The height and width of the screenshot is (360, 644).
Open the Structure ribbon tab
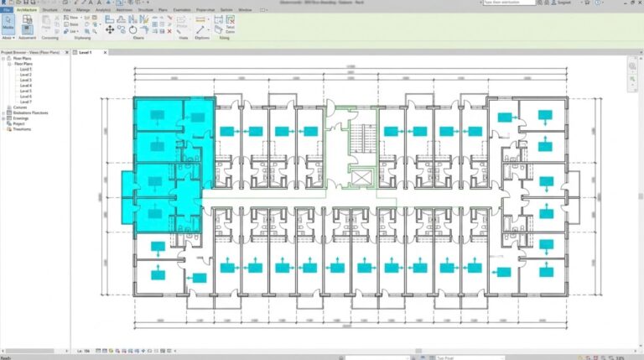[x=50, y=10]
